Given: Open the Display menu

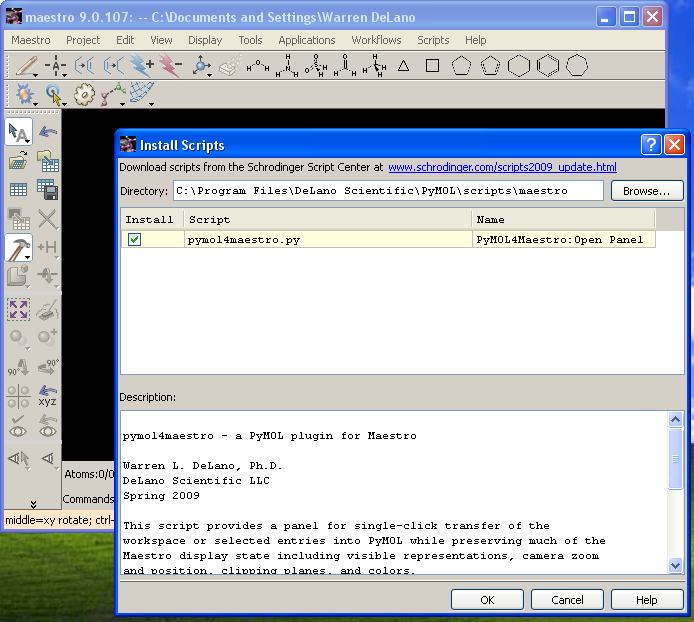Looking at the screenshot, I should (x=205, y=40).
